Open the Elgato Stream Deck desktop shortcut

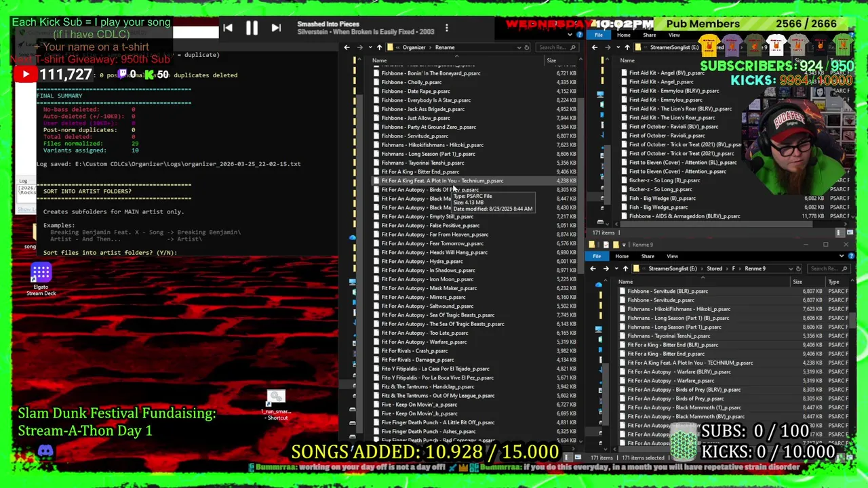coord(41,279)
